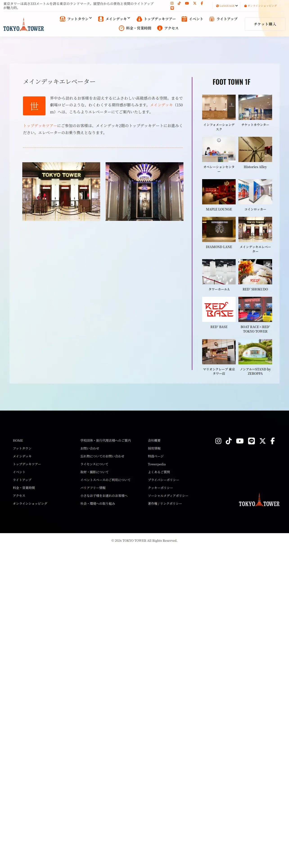
Task: Open 学校団体・旅行代理店様へのご案内 footer link
Action: pos(106,440)
